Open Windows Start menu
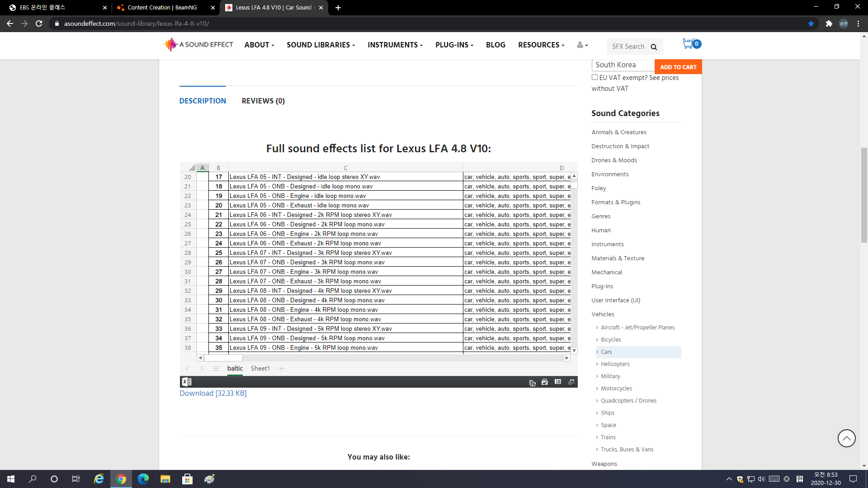This screenshot has width=868, height=488. [x=11, y=479]
